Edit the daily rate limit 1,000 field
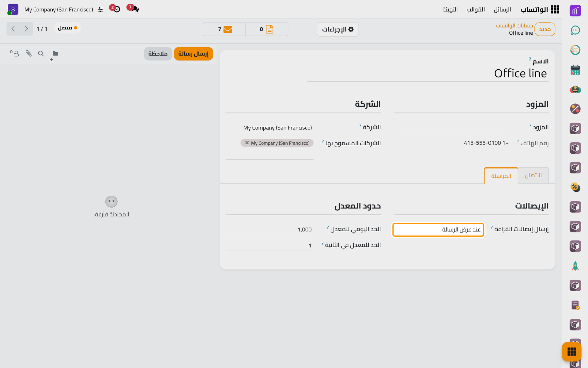This screenshot has width=588, height=368. tap(270, 230)
